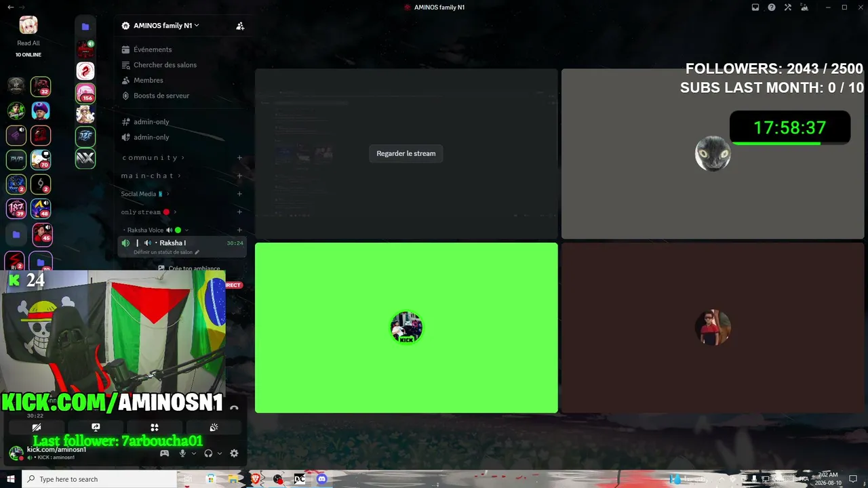Click the Regarder le stream button
This screenshot has height=488, width=868.
pos(406,153)
